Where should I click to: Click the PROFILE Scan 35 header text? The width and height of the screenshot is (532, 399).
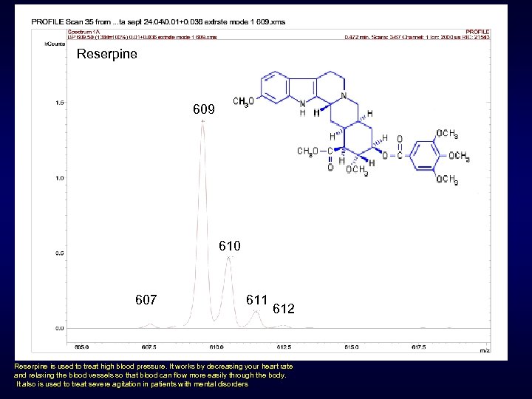pyautogui.click(x=158, y=22)
